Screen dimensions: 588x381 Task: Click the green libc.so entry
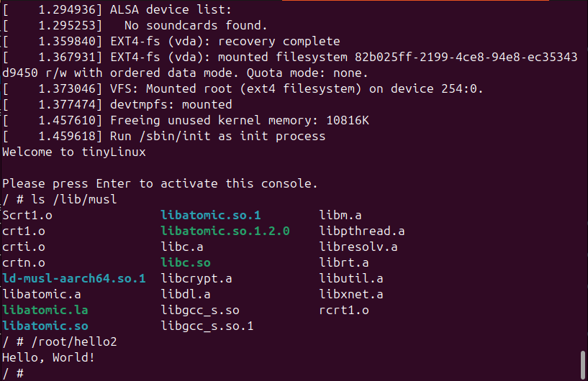click(186, 262)
